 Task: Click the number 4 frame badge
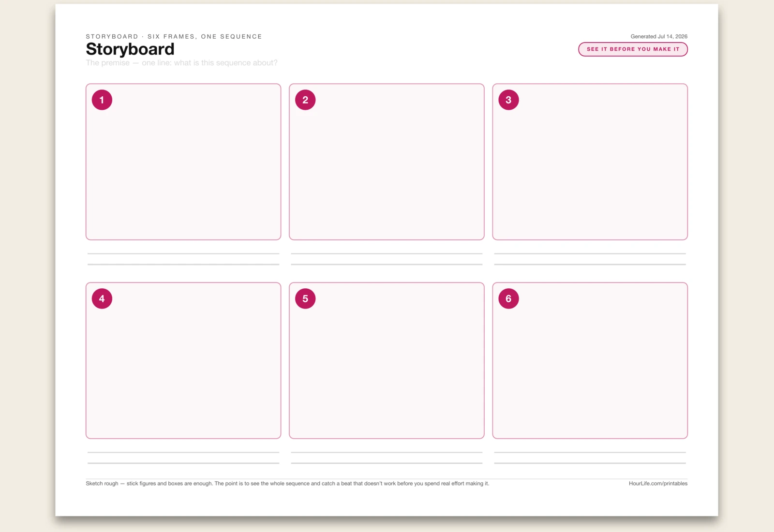tap(102, 298)
